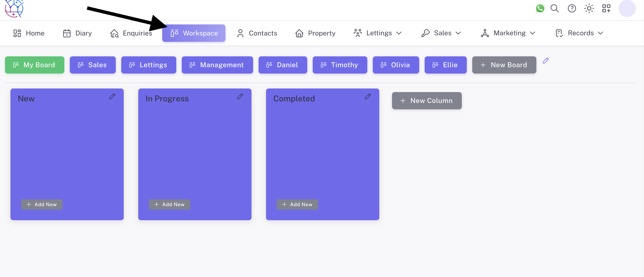This screenshot has width=644, height=277.
Task: Toggle light/dark theme sun icon
Action: click(x=589, y=9)
